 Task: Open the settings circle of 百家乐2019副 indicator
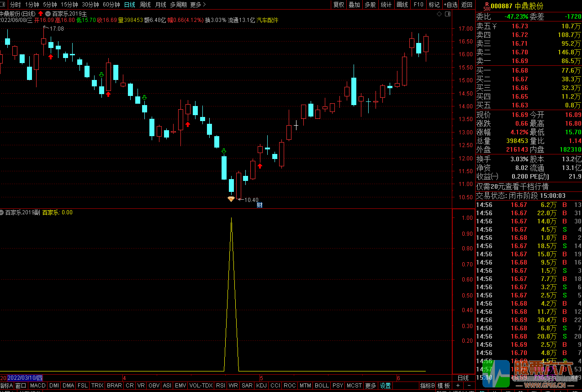[x=2, y=212]
